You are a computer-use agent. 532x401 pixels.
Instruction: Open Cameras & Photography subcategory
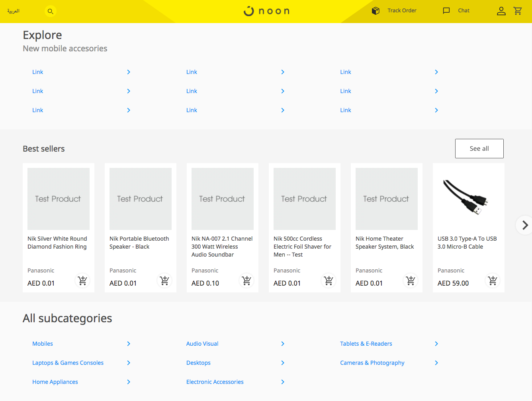click(372, 363)
